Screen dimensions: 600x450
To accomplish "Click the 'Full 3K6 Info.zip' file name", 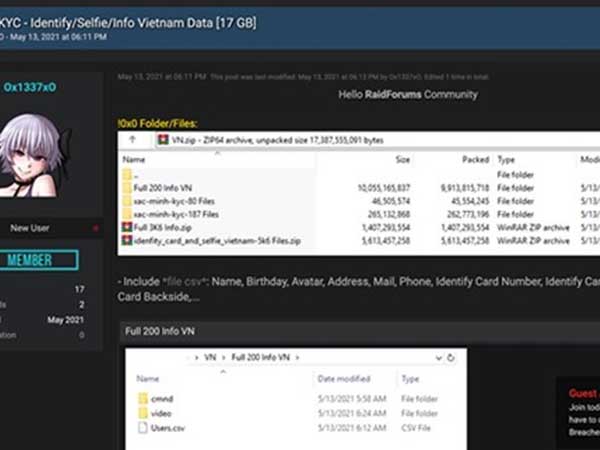I will 163,228.
